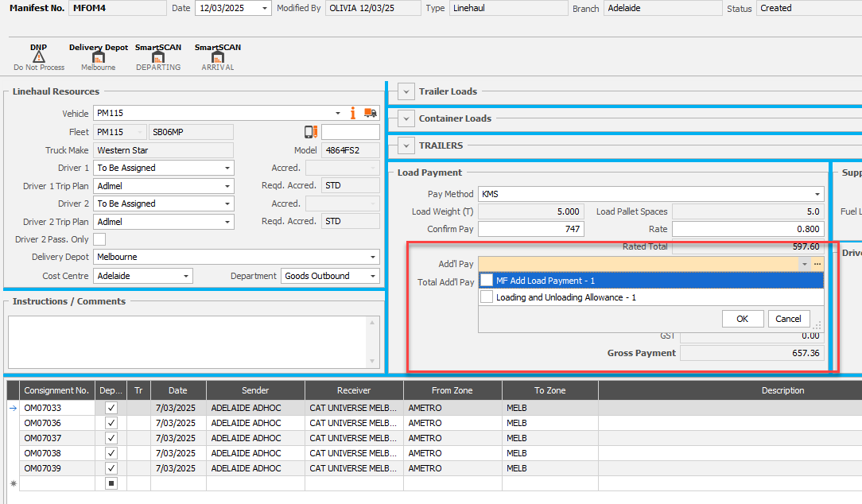Toggle Dep checkbox for OM07037

111,439
